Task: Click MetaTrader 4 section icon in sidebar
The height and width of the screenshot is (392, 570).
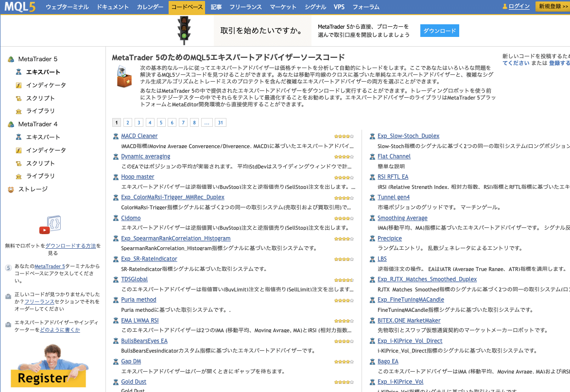Action: click(11, 124)
